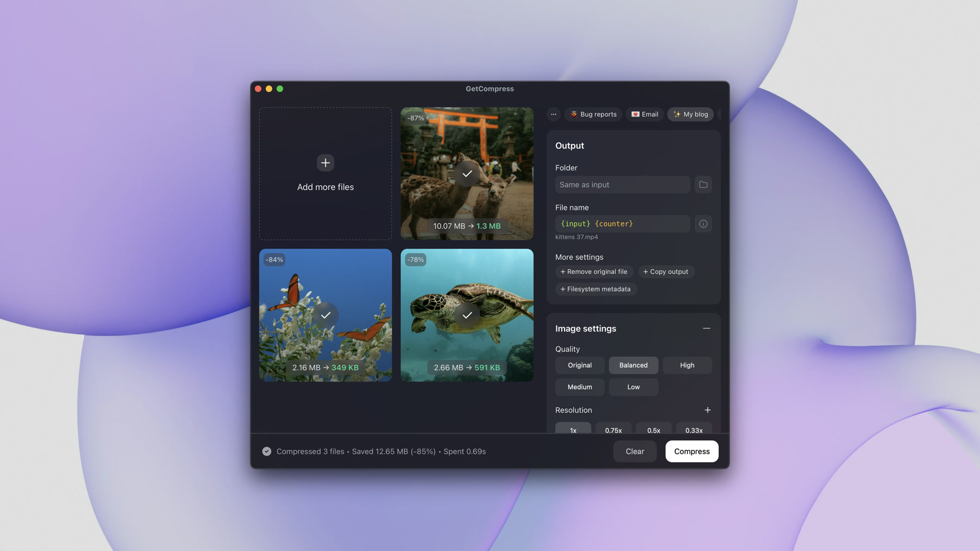The image size is (980, 551).
Task: Select High quality
Action: tap(687, 365)
